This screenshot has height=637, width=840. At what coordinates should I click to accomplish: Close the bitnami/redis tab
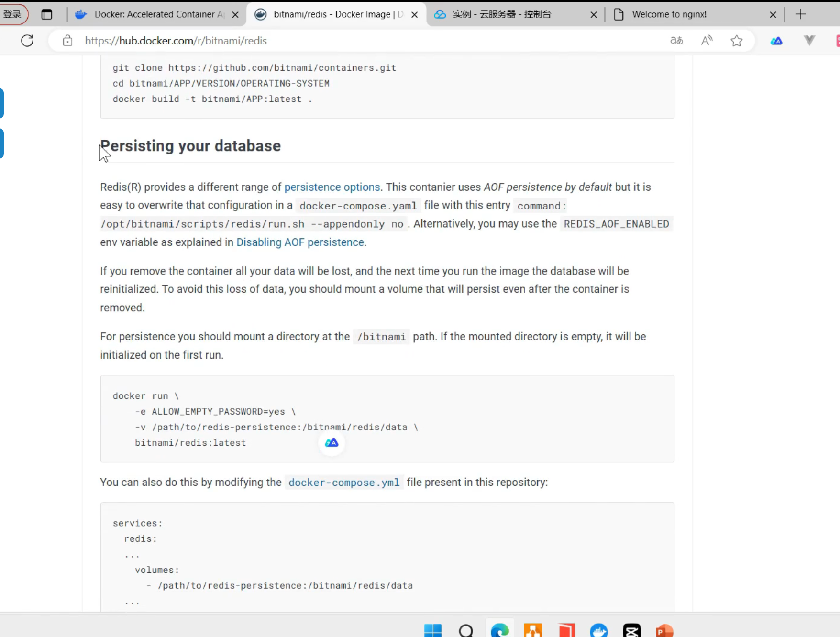click(415, 15)
